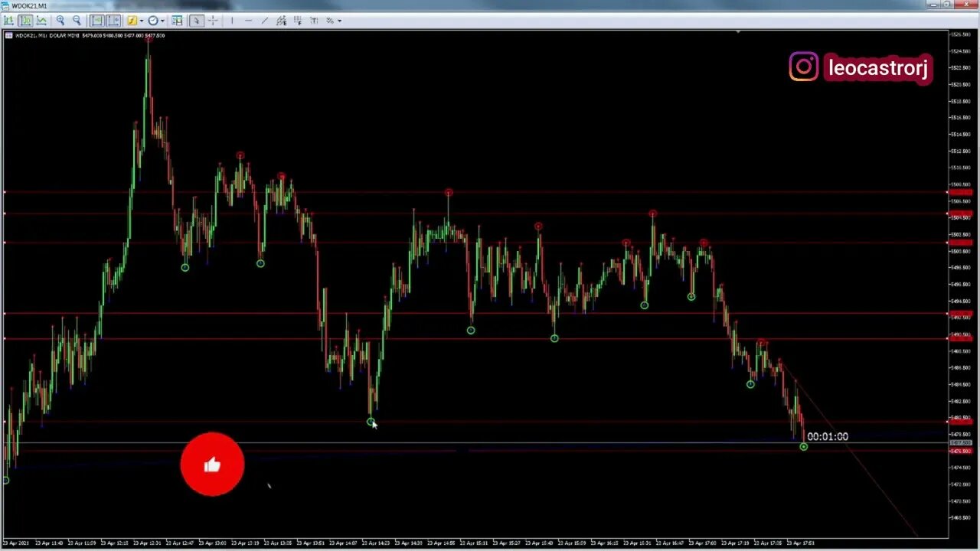Click the 23 Apr 12:31 time label
Image resolution: width=980 pixels, height=551 pixels.
(149, 543)
